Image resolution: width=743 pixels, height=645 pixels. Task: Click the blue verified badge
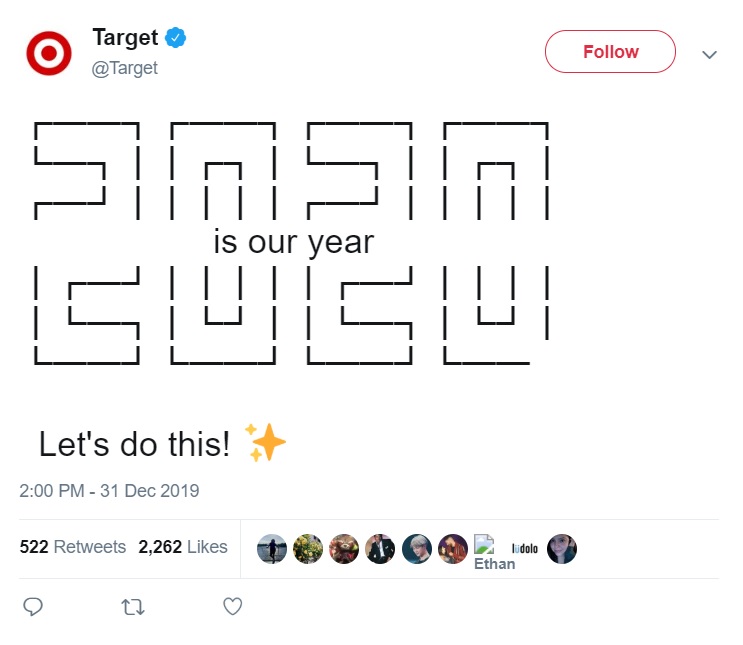point(175,37)
